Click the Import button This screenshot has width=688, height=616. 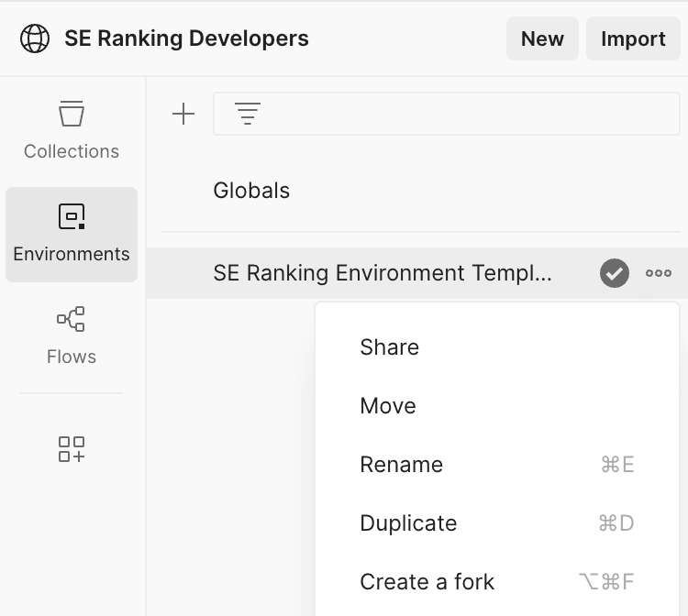coord(633,38)
